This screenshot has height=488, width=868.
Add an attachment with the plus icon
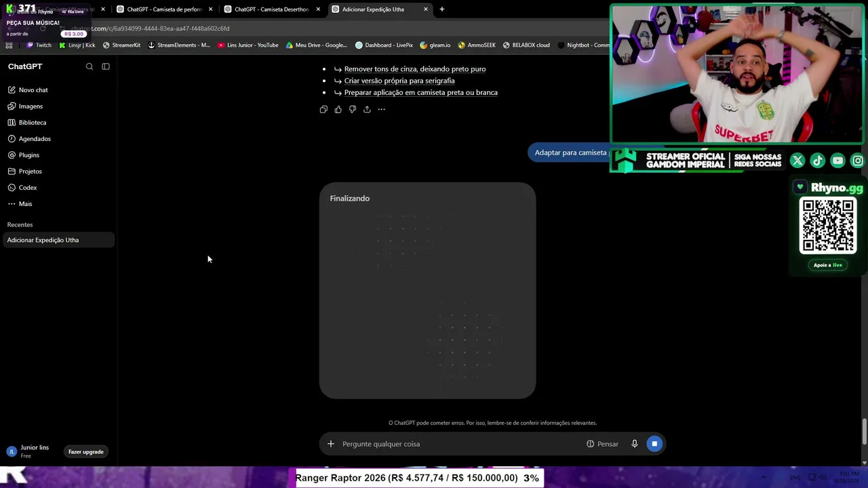tap(331, 444)
